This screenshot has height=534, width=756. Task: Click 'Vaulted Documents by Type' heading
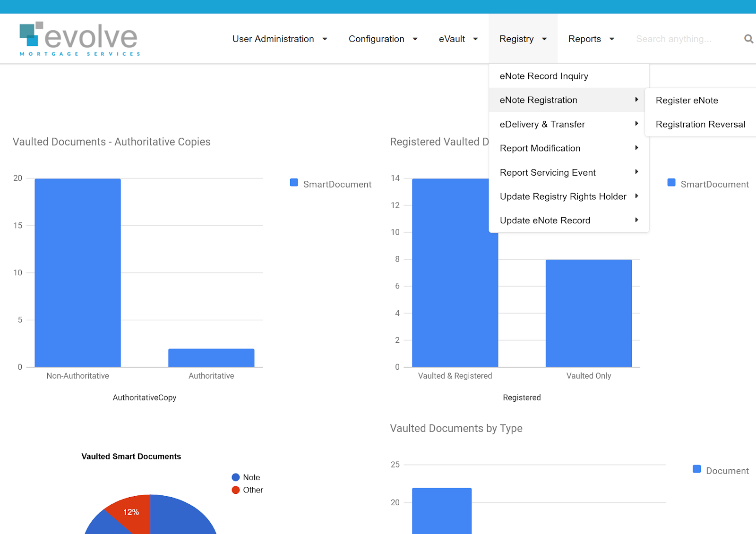click(456, 428)
